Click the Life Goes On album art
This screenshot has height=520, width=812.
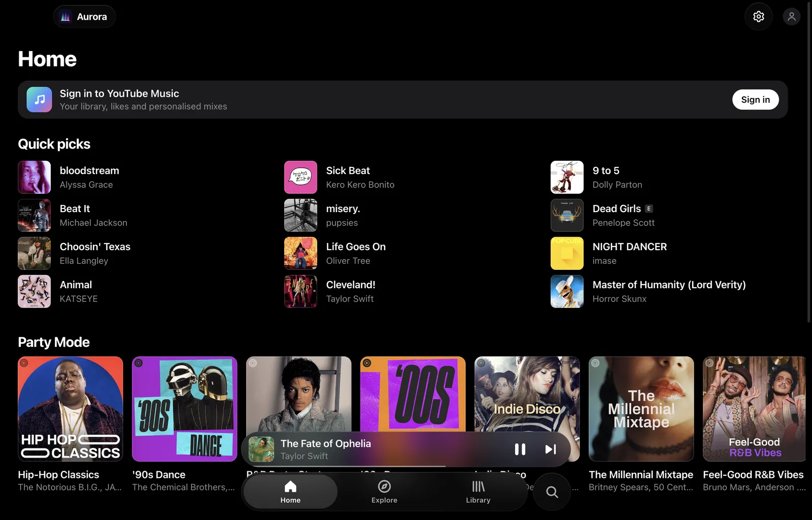coord(300,253)
